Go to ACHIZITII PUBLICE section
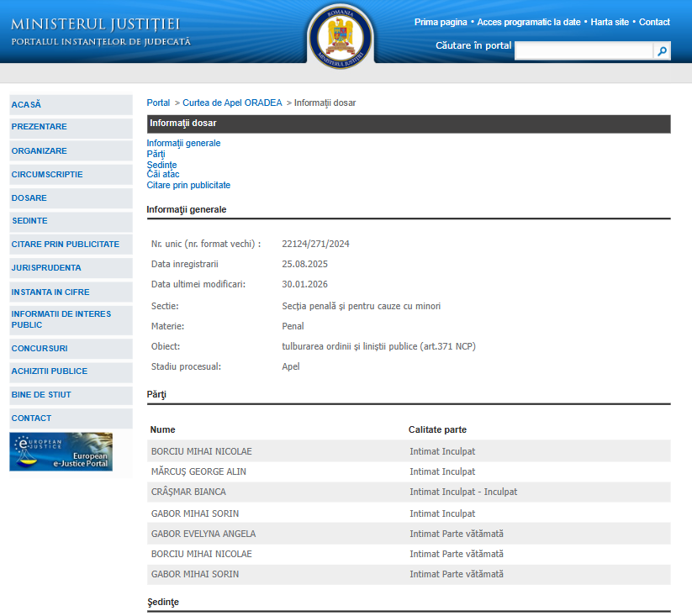692x616 pixels. pyautogui.click(x=50, y=371)
